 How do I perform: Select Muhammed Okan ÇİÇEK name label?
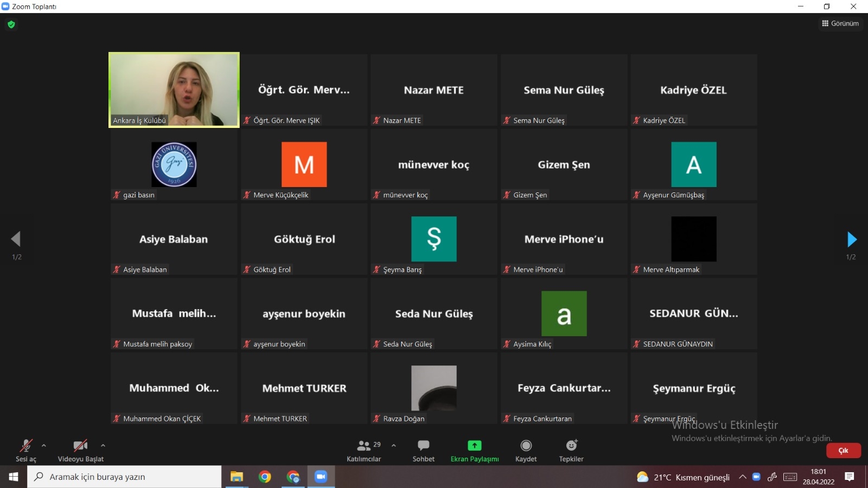click(162, 419)
